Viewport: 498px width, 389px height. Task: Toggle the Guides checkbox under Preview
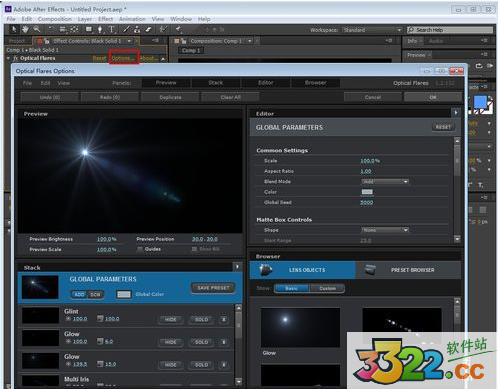pyautogui.click(x=140, y=249)
